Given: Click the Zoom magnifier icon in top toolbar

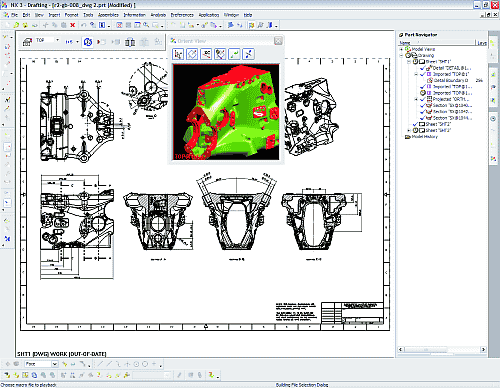Looking at the screenshot, I should (146, 25).
